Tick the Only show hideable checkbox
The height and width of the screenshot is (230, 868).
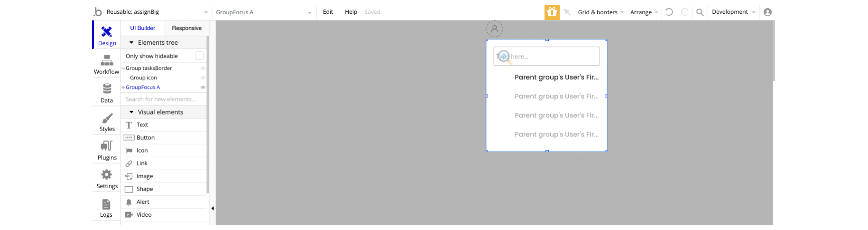point(200,56)
